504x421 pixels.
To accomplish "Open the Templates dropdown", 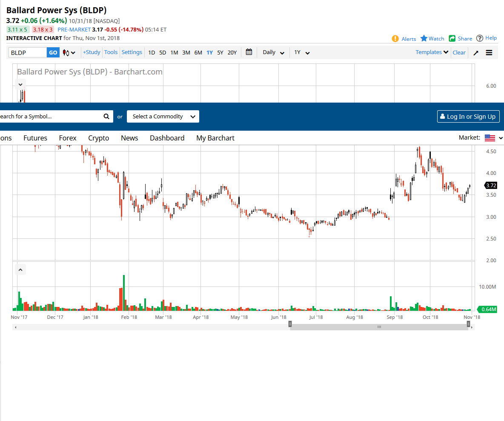I will point(432,52).
